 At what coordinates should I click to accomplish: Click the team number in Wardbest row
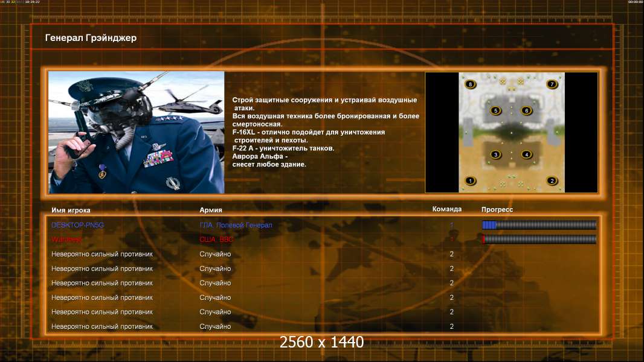pos(451,240)
